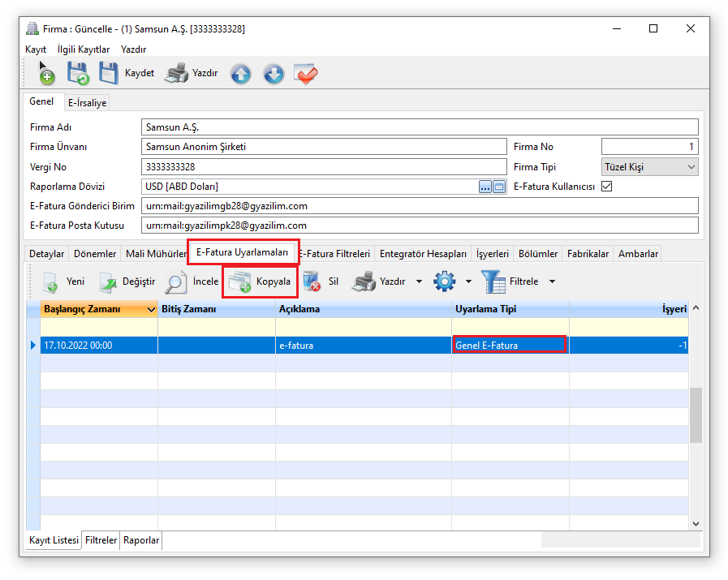Screen dimensions: 728x580
Task: Expand the grid Yazdır dropdown arrow
Action: pos(419,281)
